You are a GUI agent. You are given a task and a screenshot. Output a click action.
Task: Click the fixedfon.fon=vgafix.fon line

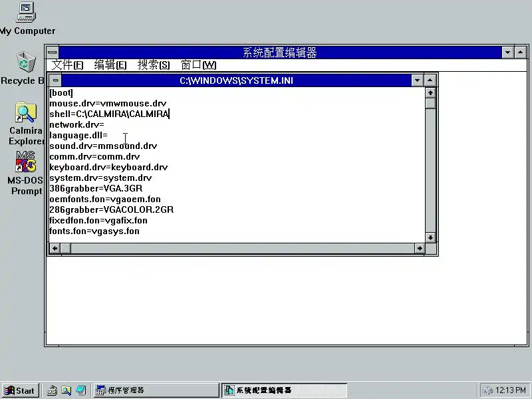(x=98, y=221)
